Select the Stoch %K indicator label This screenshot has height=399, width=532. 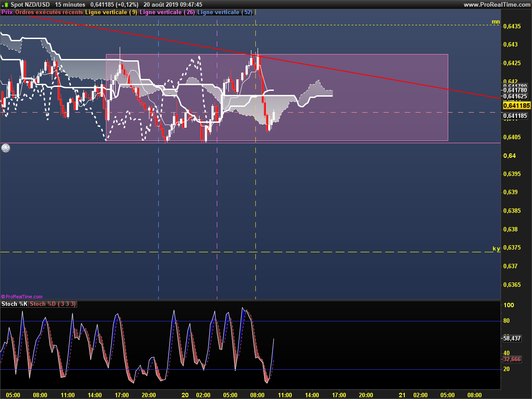[x=14, y=304]
